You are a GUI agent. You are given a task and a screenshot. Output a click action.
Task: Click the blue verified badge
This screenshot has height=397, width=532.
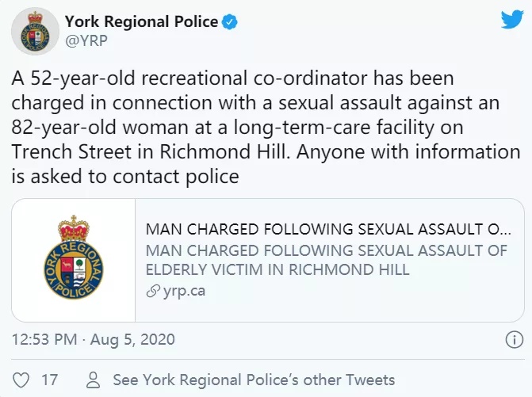[x=230, y=21]
